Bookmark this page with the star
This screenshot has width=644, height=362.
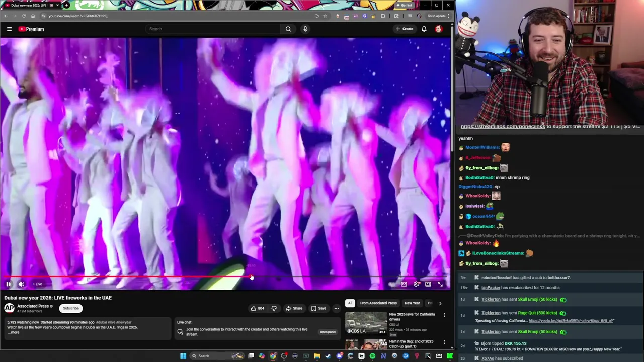pos(325,16)
